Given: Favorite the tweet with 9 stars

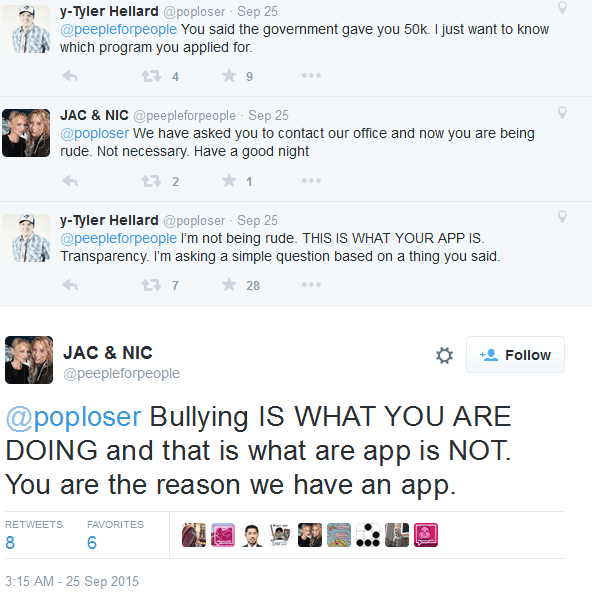Looking at the screenshot, I should (229, 75).
